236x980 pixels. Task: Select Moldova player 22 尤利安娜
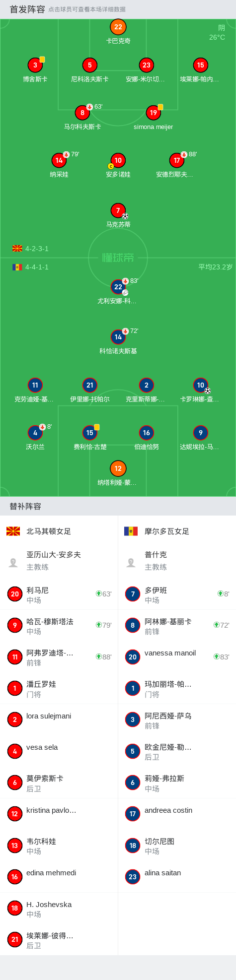118,287
